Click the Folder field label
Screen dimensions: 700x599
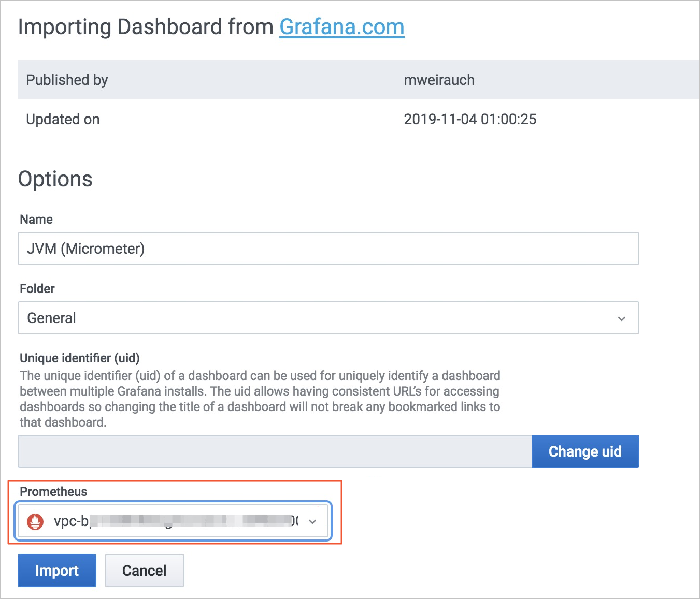tap(37, 288)
